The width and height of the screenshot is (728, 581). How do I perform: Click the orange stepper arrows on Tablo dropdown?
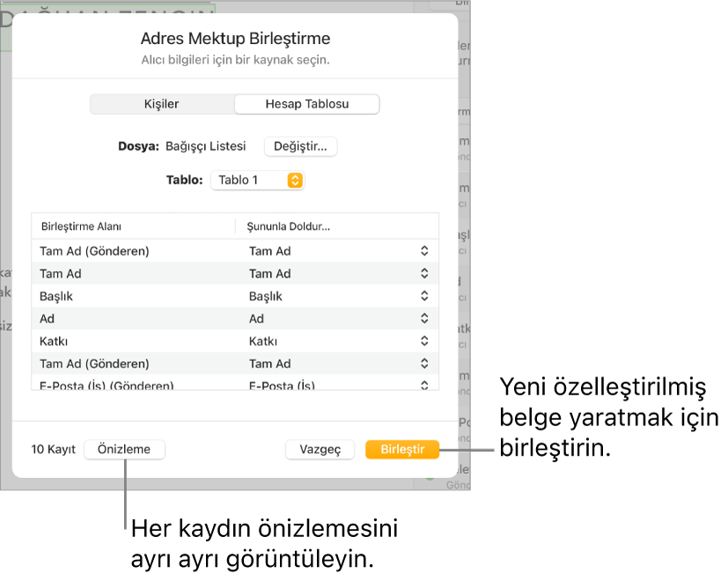(295, 180)
